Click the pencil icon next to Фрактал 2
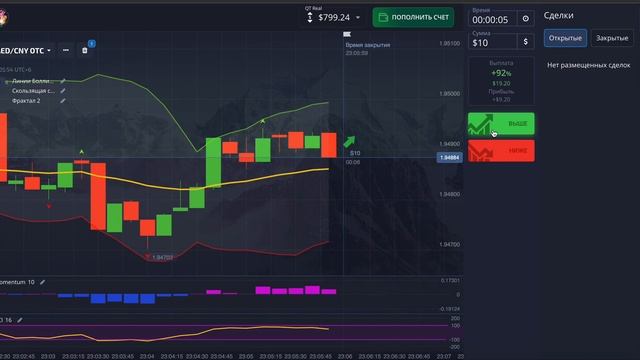The image size is (640, 360). [63, 100]
